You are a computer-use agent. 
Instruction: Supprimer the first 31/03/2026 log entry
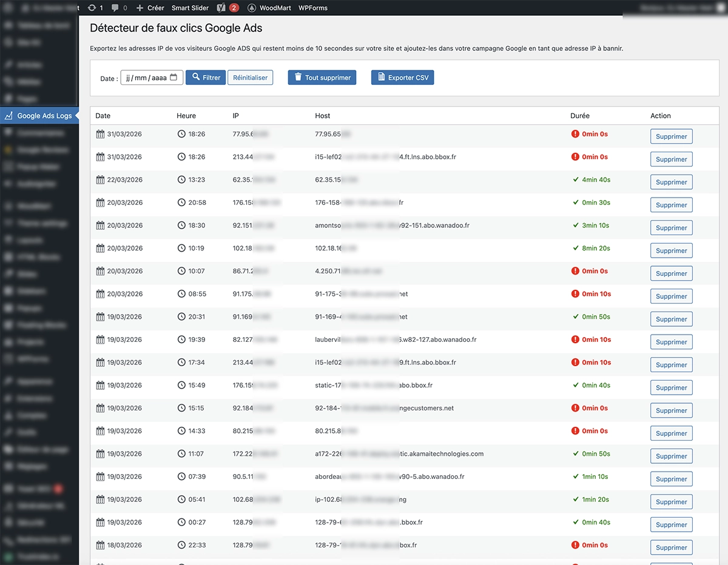671,136
